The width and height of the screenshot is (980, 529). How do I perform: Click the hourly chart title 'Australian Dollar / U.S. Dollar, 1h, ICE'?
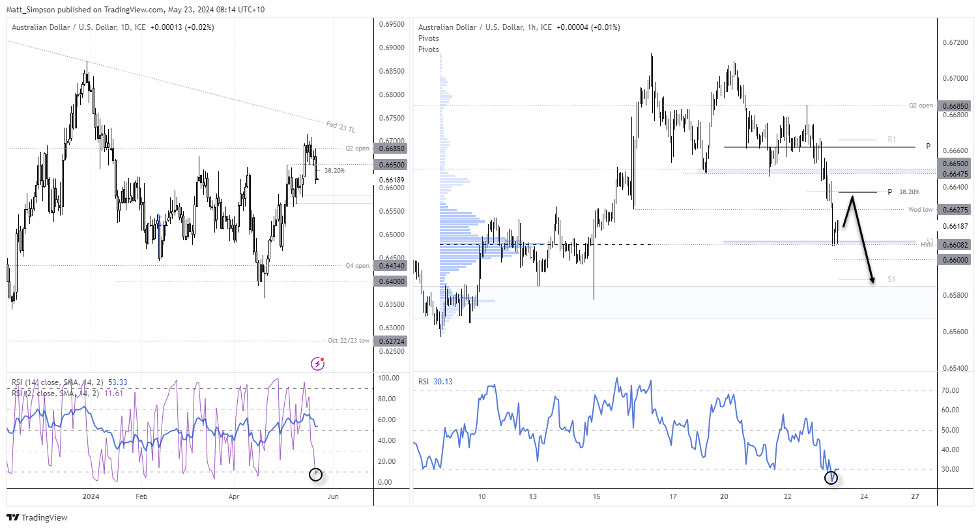485,27
